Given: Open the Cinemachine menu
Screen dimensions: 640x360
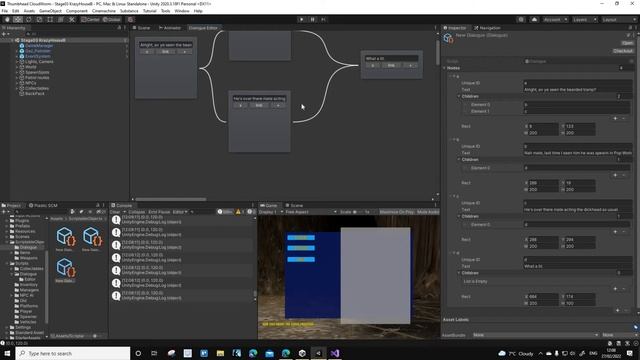Looking at the screenshot, I should pyautogui.click(x=104, y=11).
